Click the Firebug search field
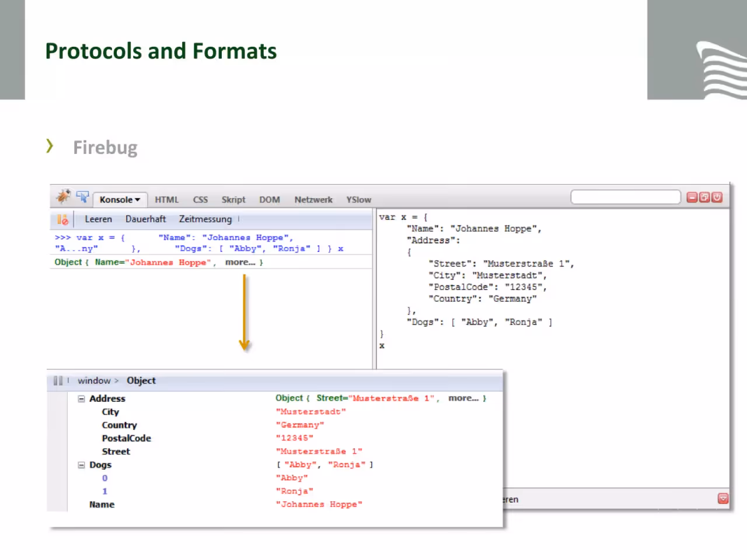Screen dimensions: 747x560 (x=626, y=197)
